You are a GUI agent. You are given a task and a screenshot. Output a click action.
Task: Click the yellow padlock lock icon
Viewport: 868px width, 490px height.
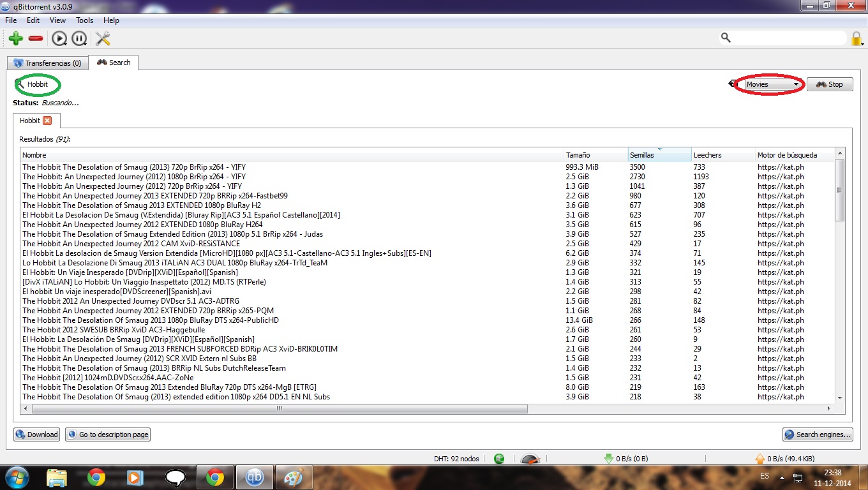pos(857,39)
